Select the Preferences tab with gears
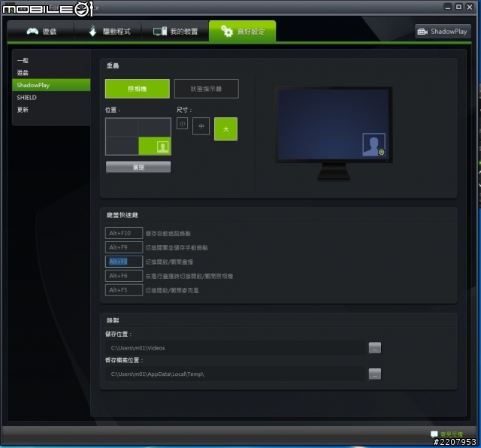481x448 pixels. (242, 32)
